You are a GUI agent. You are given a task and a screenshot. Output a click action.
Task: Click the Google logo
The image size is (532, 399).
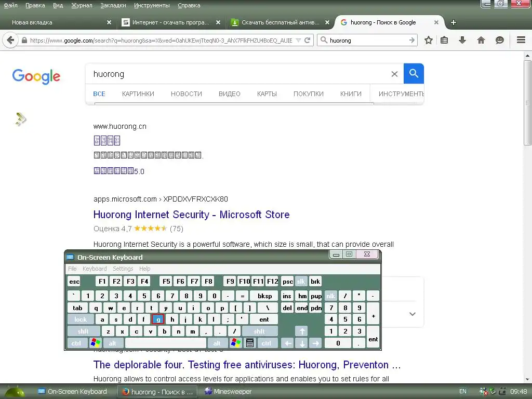36,76
